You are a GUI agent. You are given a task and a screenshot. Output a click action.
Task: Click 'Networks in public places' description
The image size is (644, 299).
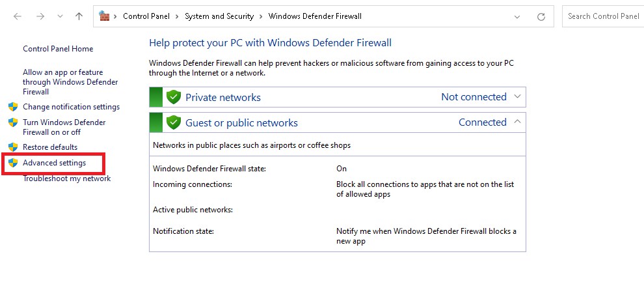click(x=252, y=146)
